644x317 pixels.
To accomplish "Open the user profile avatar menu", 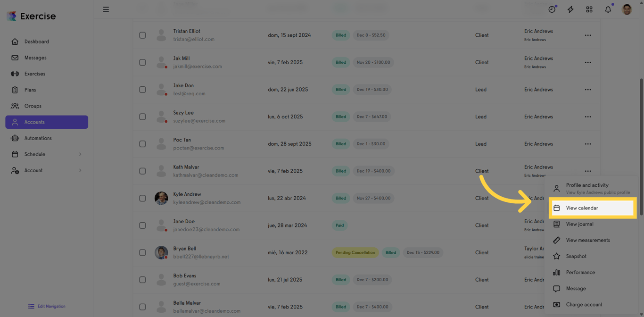I will 627,9.
